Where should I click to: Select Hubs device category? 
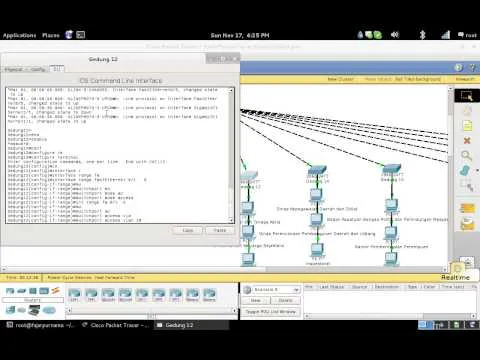(33, 291)
